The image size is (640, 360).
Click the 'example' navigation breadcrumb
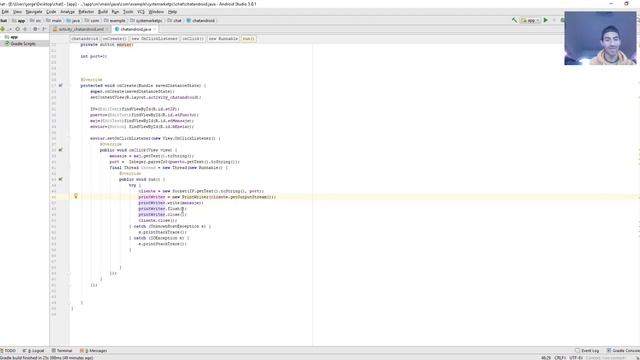point(115,20)
